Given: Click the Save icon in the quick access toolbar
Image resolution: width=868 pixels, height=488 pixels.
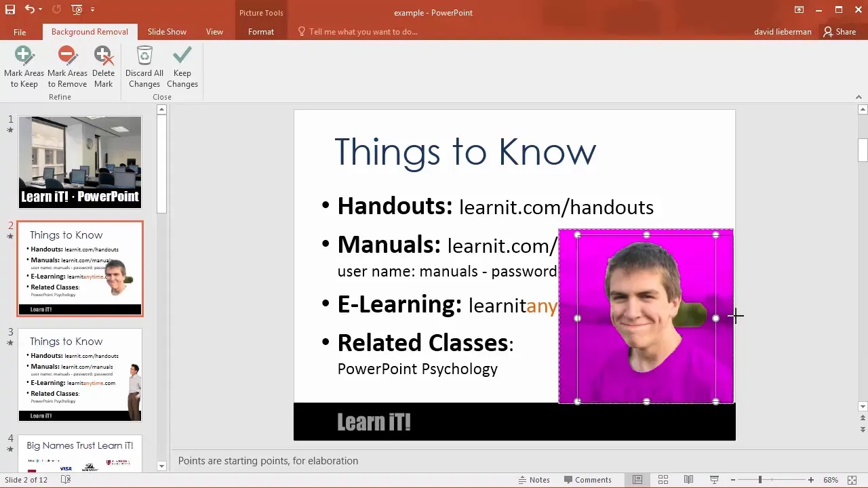Looking at the screenshot, I should (9, 9).
